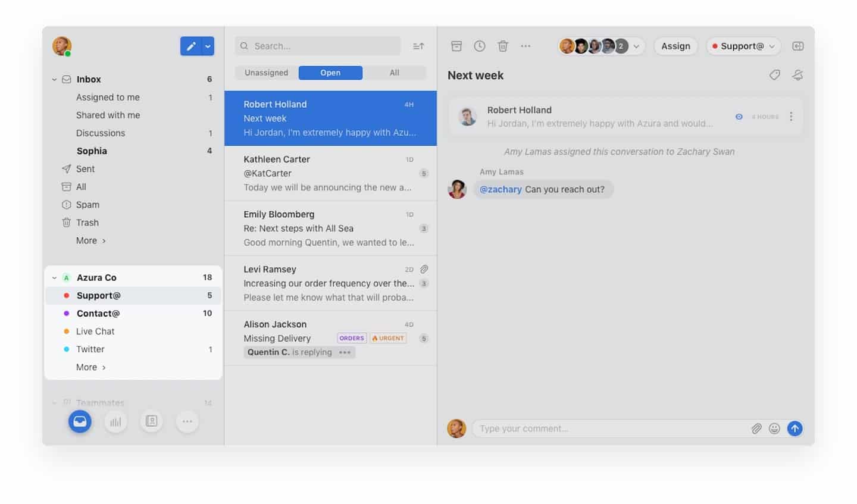Click the reply panel icon at top right
Viewport: 857px width, 504px height.
(x=798, y=46)
